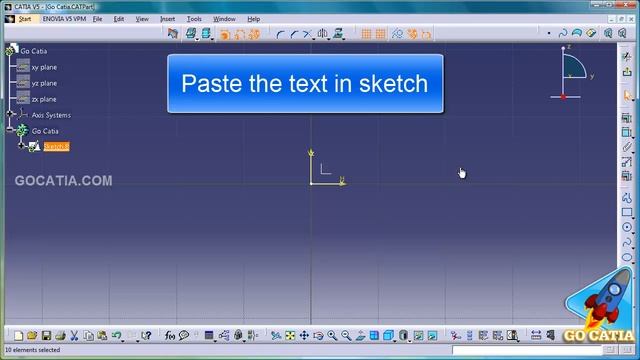The image size is (640, 360).
Task: Open the Insert menu
Action: point(167,19)
